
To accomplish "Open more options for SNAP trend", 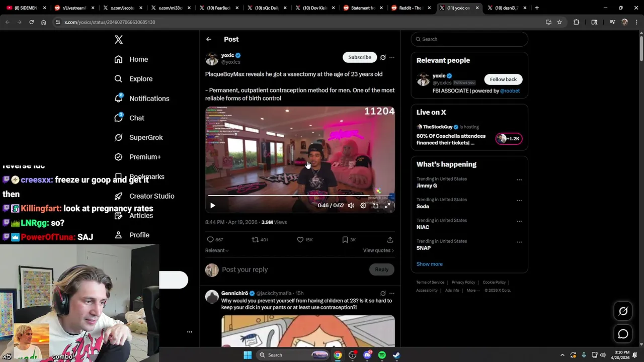I will click(519, 242).
